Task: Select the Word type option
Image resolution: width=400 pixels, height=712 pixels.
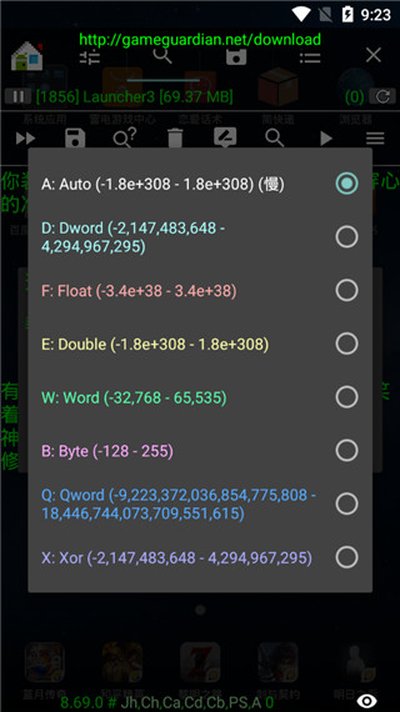Action: coord(200,397)
